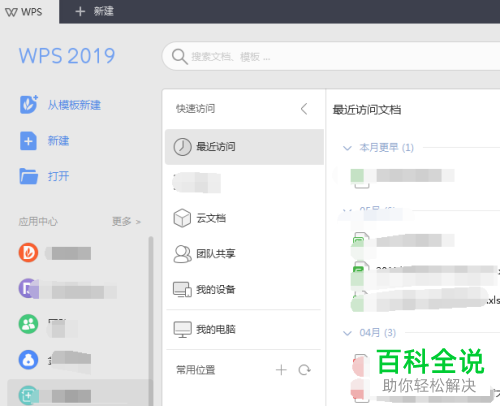Click the blue plus 新建 icon
This screenshot has width=500, height=406.
(x=28, y=141)
